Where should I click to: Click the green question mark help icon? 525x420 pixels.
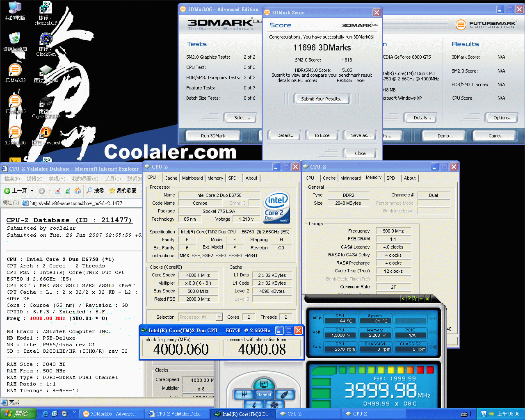coord(409,299)
